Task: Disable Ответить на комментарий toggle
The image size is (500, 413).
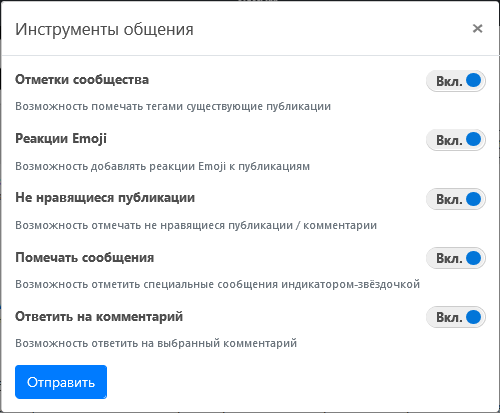Action: coord(456,317)
